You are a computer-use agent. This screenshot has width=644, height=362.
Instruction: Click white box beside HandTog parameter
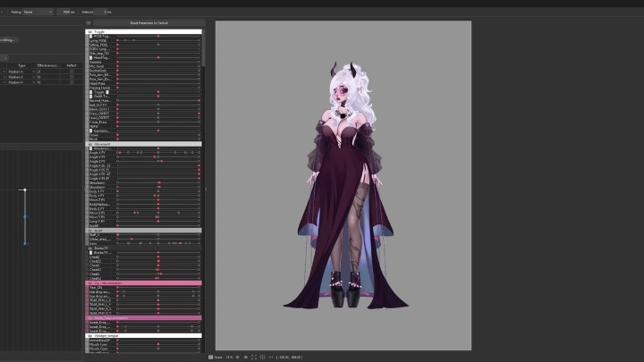click(x=90, y=57)
